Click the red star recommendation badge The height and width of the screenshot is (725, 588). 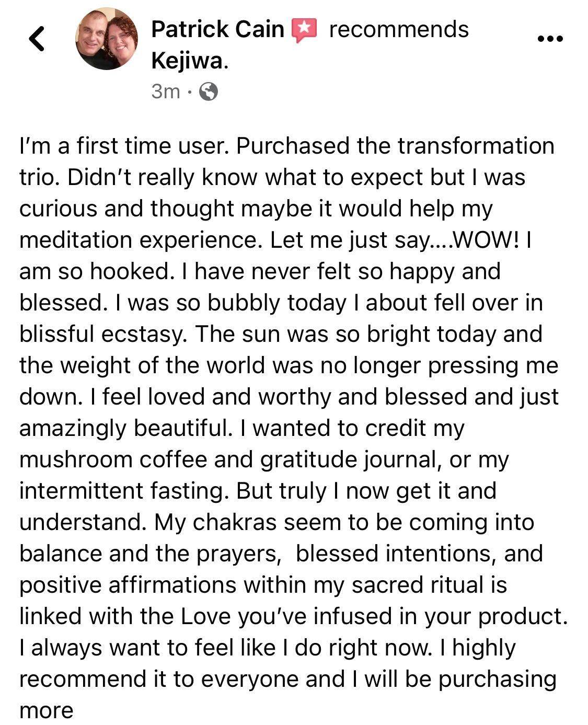(x=304, y=30)
